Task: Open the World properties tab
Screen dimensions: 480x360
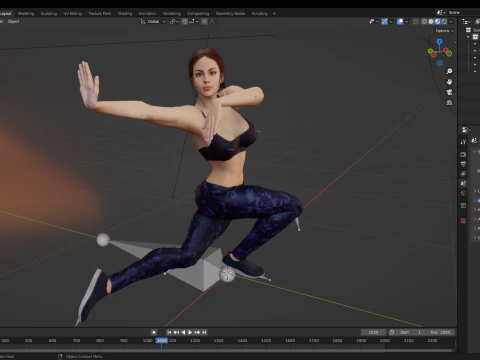Action: pos(463,193)
